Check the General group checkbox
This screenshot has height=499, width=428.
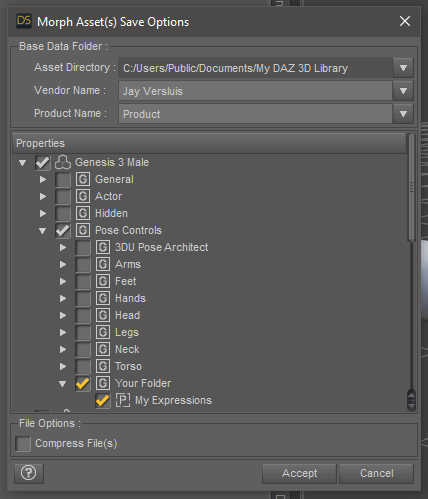click(x=63, y=180)
